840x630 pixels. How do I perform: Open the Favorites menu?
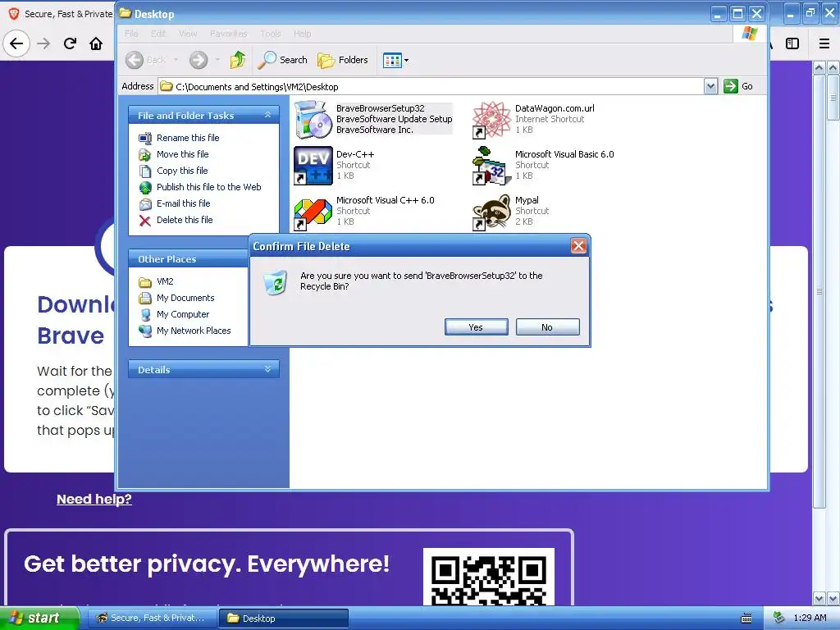pos(229,34)
